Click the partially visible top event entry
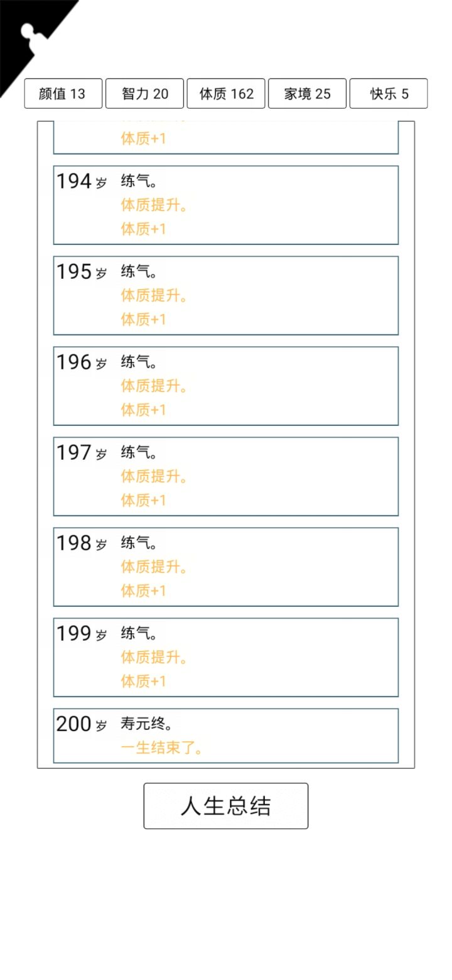This screenshot has height=980, width=452. click(x=226, y=138)
